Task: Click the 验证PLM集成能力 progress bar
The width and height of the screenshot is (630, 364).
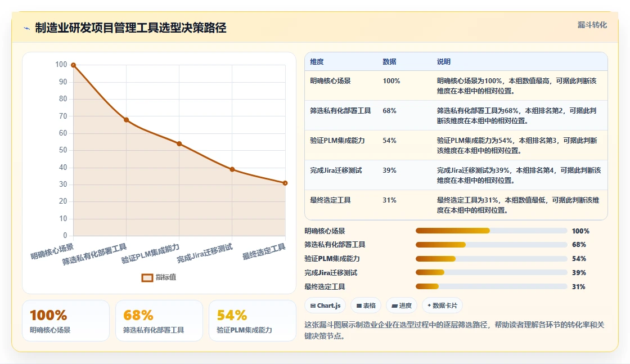Action: [492, 259]
